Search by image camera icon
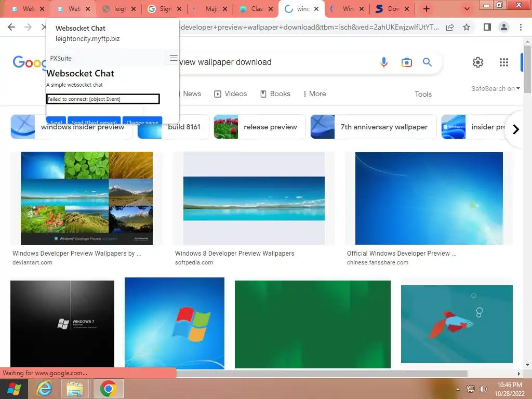Screen dimensions: 532x399 (x=406, y=62)
